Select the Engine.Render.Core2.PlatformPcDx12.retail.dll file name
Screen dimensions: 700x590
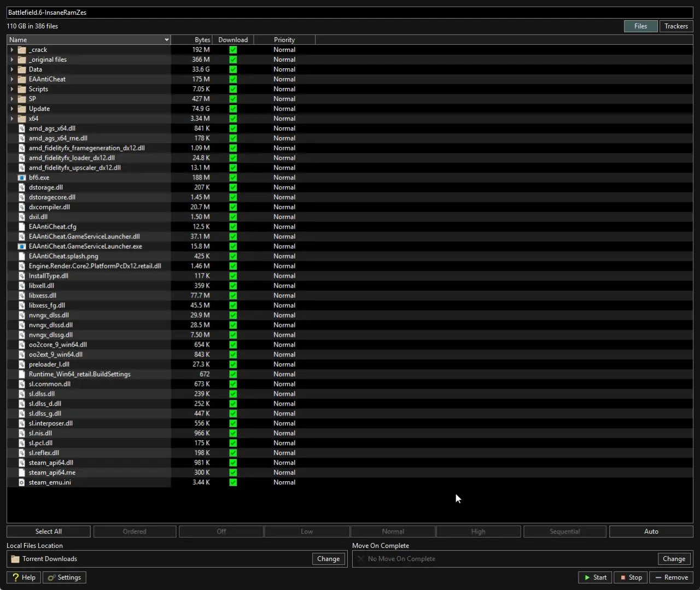(x=95, y=266)
